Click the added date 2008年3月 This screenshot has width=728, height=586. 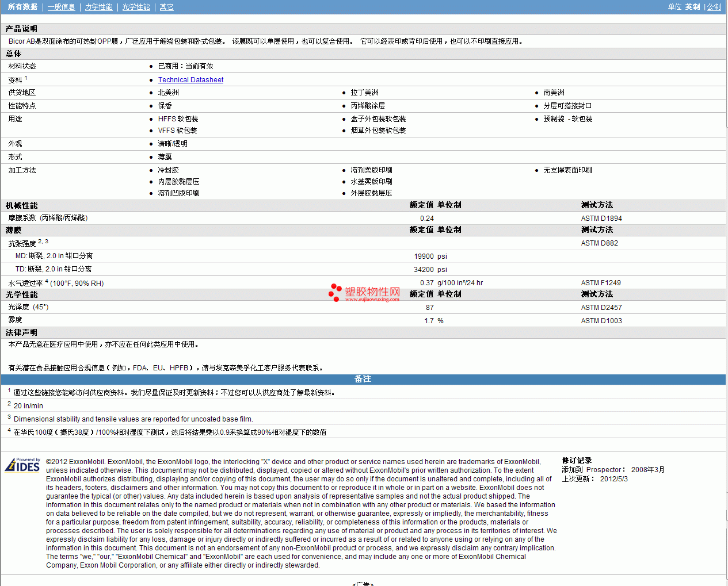pos(648,470)
